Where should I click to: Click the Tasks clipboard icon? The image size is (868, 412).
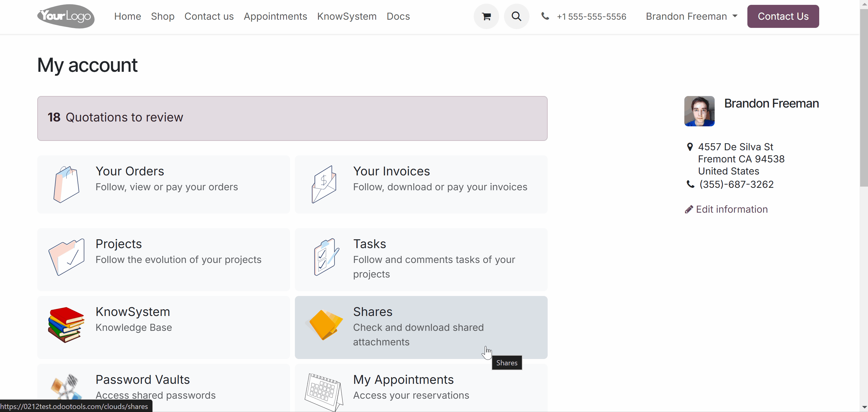[x=326, y=257]
